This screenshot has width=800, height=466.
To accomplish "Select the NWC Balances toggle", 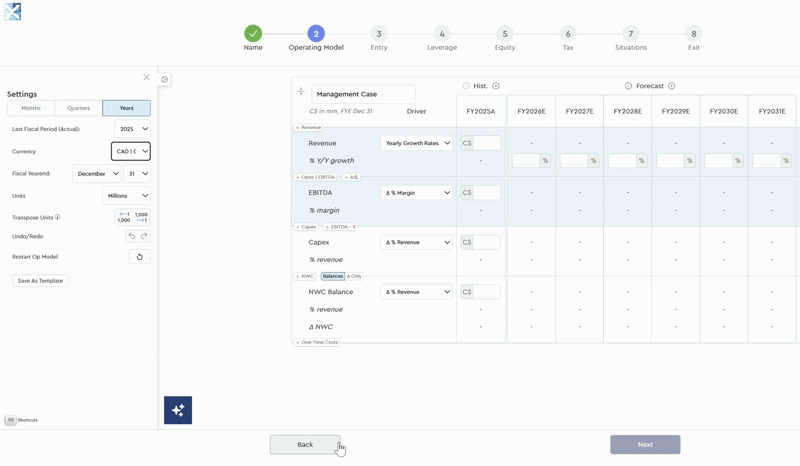I will pyautogui.click(x=332, y=276).
